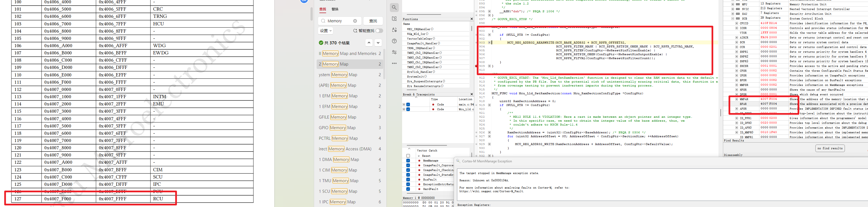The width and height of the screenshot is (868, 207).
Task: Uncheck the ExceptionEntryReturn vector catch
Action: pos(408,184)
